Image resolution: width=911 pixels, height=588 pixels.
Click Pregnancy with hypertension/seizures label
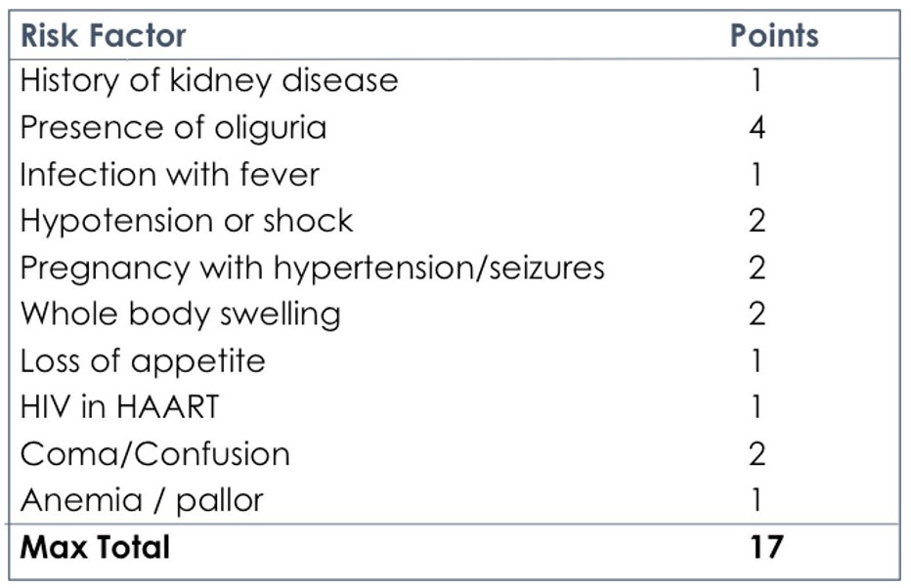312,268
